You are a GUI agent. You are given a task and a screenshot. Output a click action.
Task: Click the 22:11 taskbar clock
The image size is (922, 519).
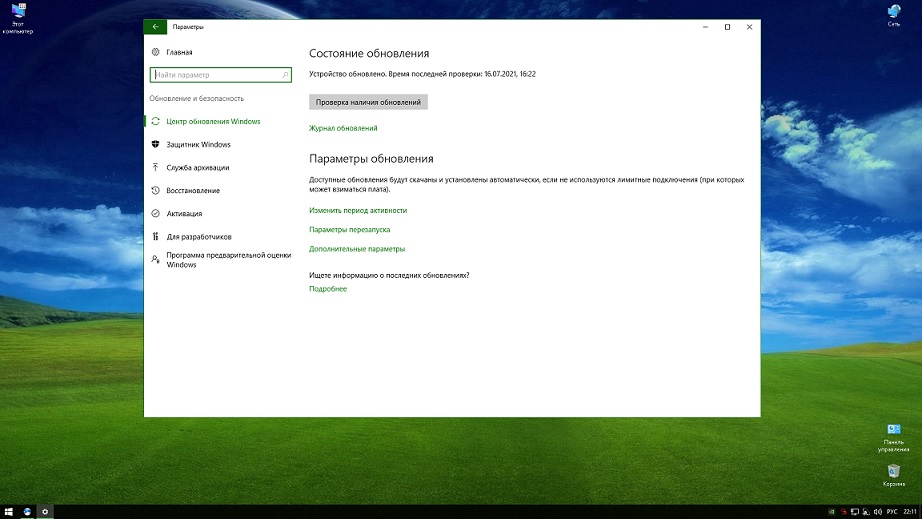[910, 512]
